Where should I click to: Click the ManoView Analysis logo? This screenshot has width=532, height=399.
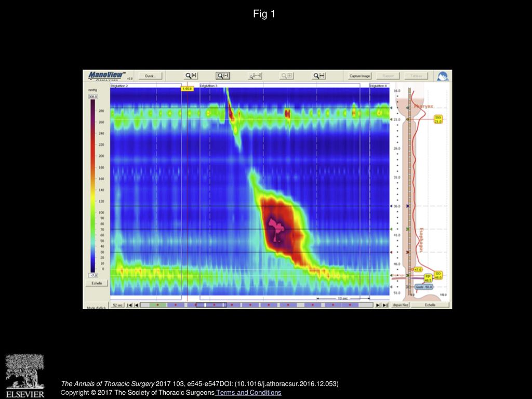coord(107,76)
